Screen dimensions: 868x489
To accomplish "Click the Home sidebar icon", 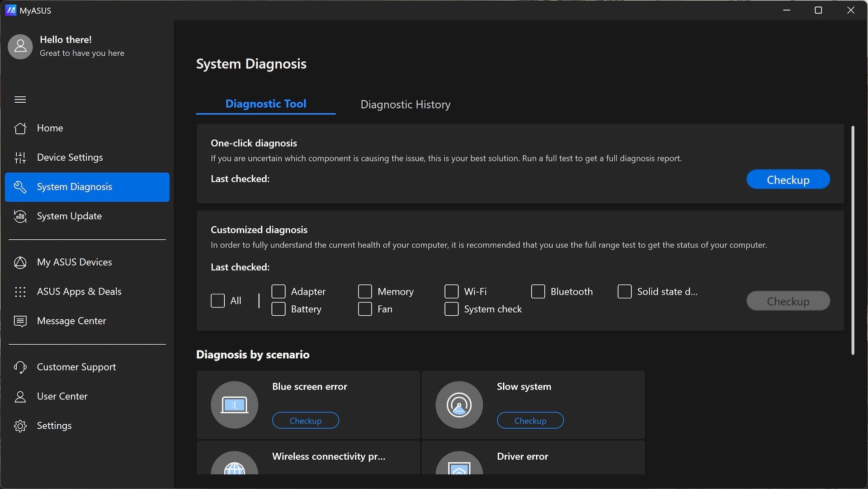I will pos(20,128).
